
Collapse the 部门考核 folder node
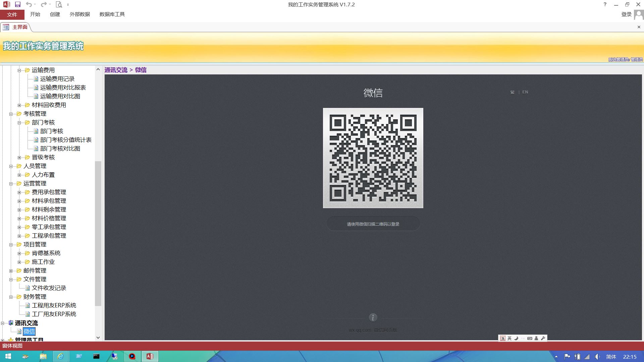click(x=19, y=123)
